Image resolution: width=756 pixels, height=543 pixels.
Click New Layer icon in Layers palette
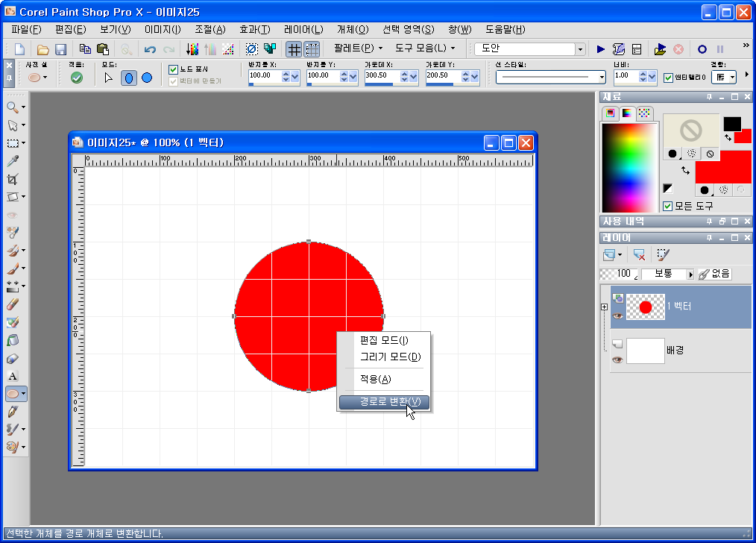click(x=609, y=254)
